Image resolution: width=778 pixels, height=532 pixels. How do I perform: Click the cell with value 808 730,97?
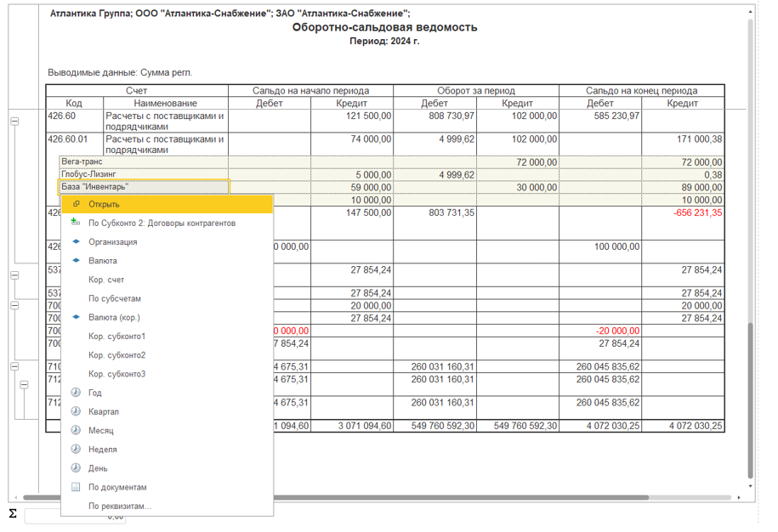point(435,121)
